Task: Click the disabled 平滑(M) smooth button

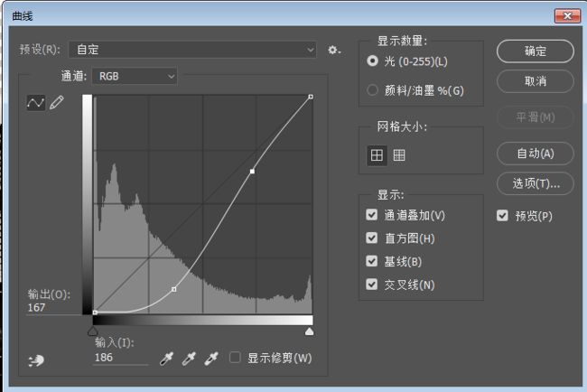Action: click(x=536, y=117)
